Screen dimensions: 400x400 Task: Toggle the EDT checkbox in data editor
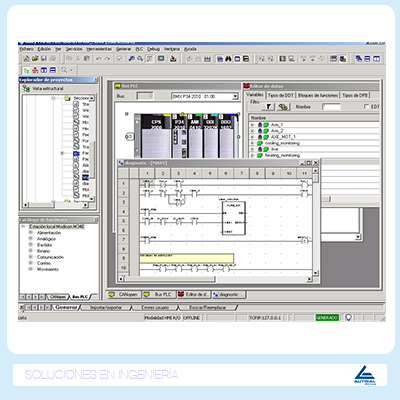pos(366,107)
